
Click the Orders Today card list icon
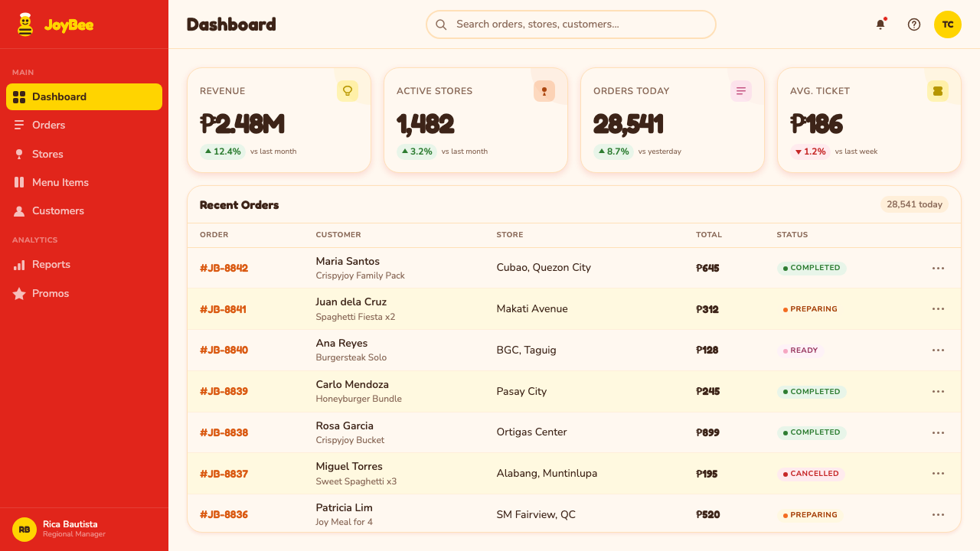point(741,91)
